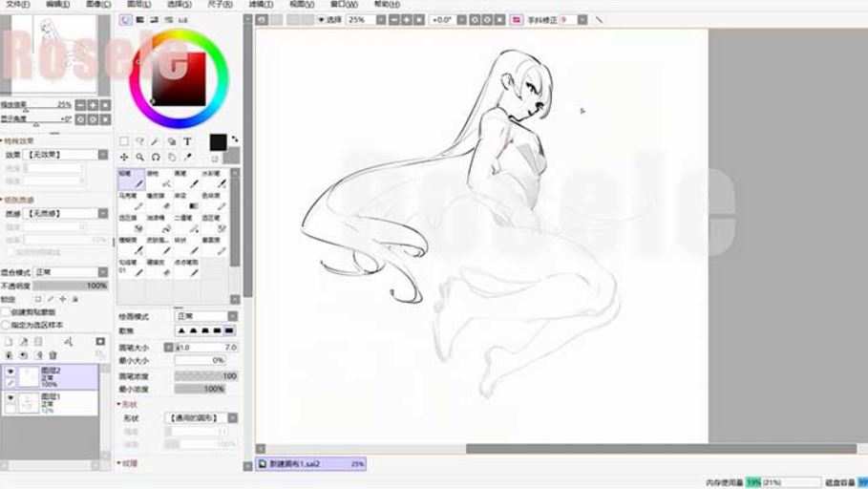Click the delete layer trash icon
This screenshot has width=868, height=489.
[53, 354]
